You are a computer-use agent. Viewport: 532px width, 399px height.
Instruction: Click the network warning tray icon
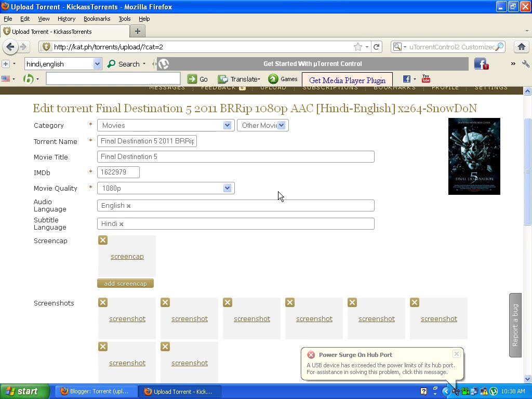point(484,392)
